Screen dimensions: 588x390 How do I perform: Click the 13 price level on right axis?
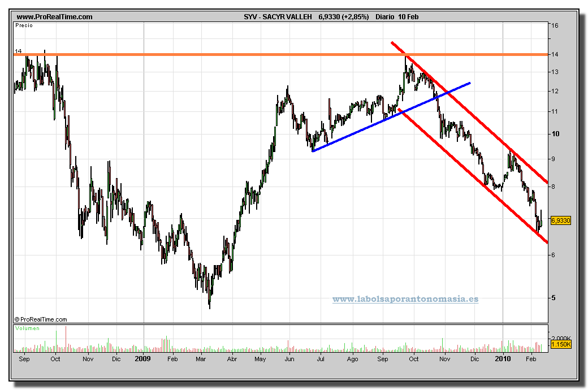(555, 72)
